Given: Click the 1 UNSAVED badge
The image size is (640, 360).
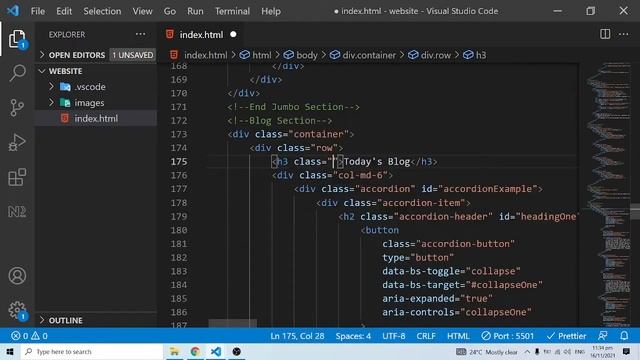Looking at the screenshot, I should (132, 55).
